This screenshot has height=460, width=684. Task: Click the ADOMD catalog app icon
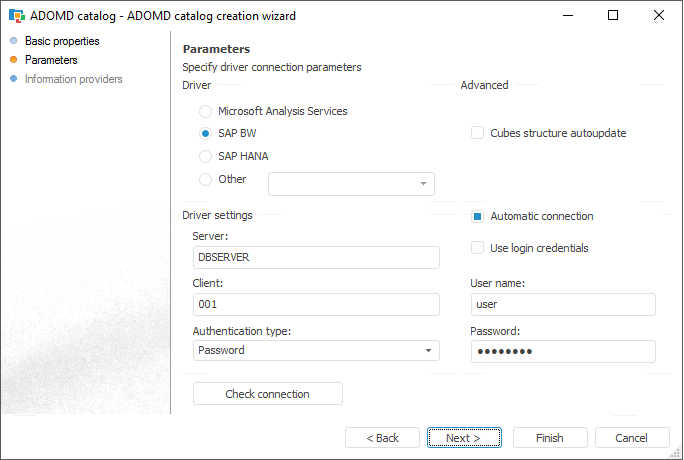tap(16, 16)
